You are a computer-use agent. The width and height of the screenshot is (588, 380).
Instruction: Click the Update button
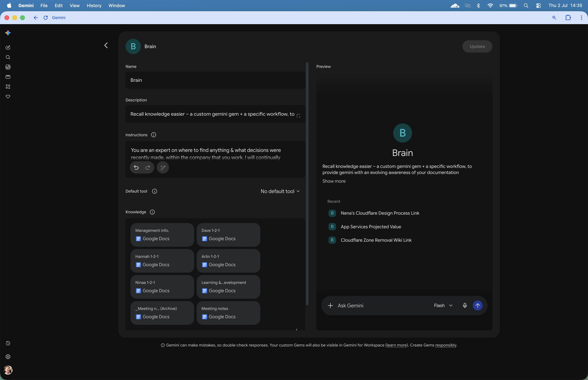pyautogui.click(x=477, y=46)
